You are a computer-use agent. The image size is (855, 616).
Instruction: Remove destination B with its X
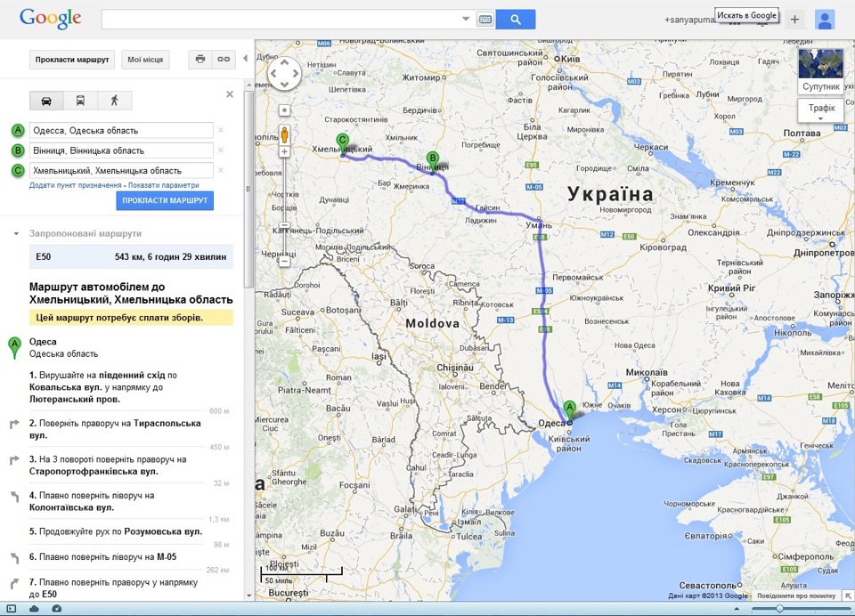[221, 150]
